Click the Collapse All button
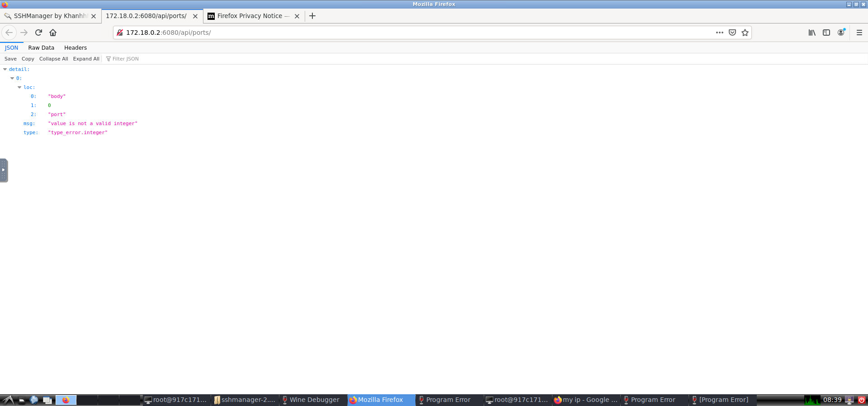The width and height of the screenshot is (868, 406). click(53, 59)
